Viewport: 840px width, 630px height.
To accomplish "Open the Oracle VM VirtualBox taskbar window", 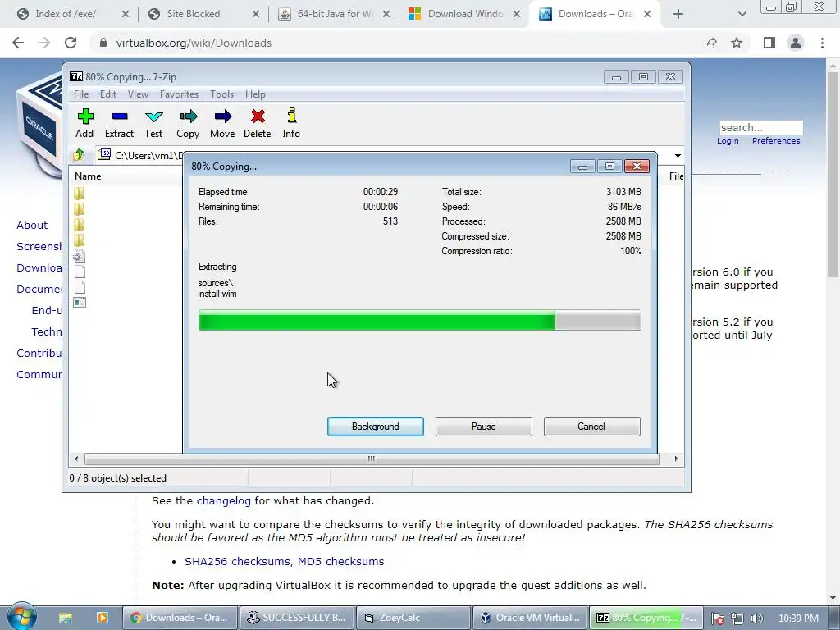I will coord(530,618).
